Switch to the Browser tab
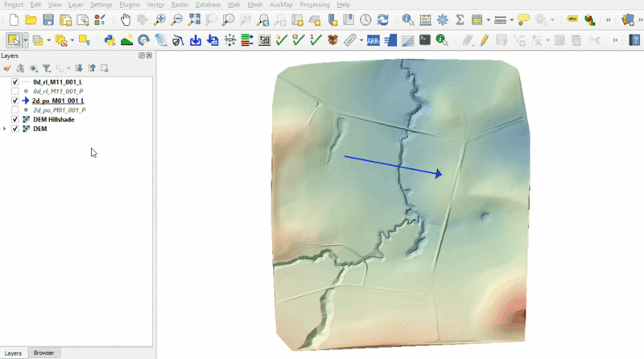This screenshot has height=359, width=644. coord(44,353)
